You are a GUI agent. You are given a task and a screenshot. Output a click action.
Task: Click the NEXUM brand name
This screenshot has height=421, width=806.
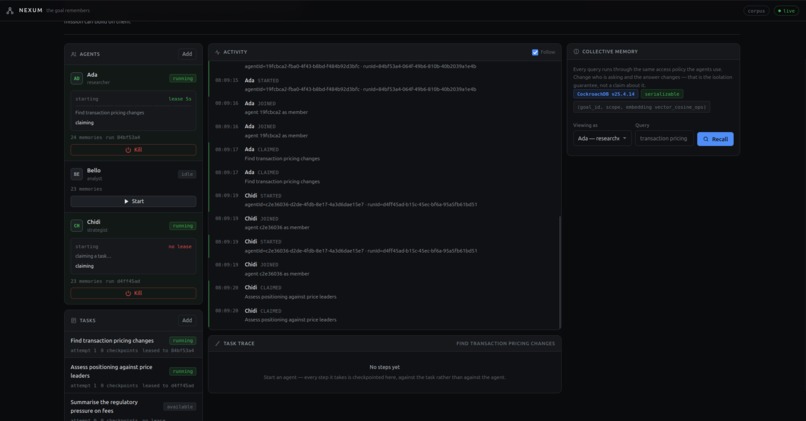31,10
